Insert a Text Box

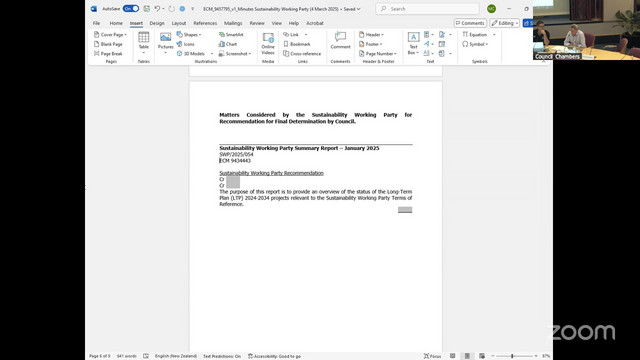413,43
